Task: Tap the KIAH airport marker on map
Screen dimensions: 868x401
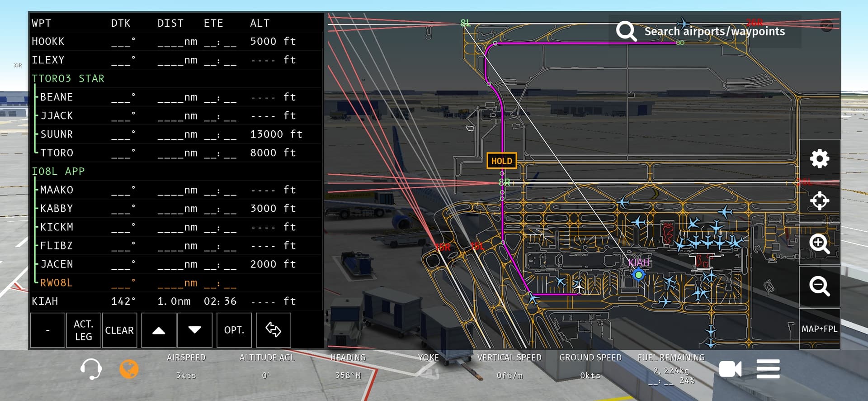Action: 638,274
